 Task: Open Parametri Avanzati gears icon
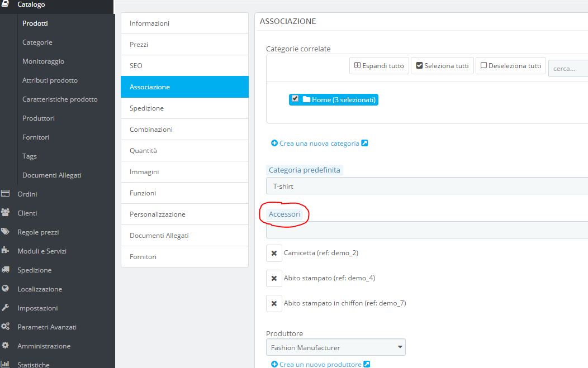[8, 327]
